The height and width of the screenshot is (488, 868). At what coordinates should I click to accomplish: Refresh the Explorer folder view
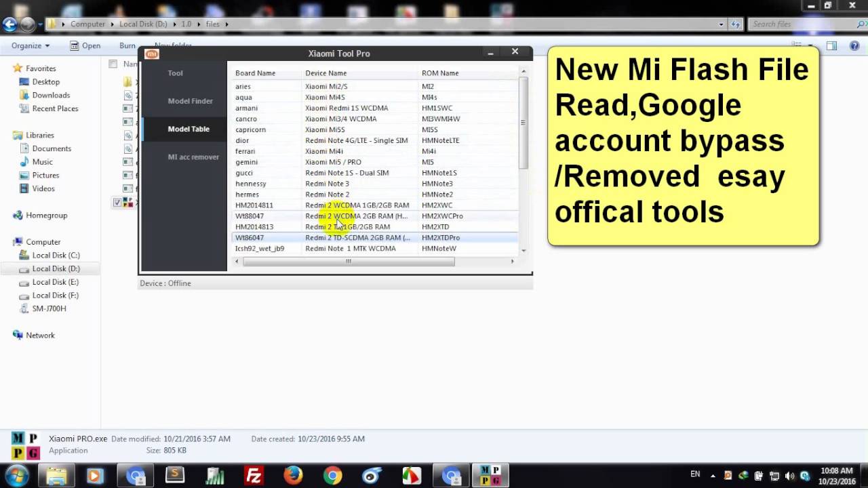736,24
